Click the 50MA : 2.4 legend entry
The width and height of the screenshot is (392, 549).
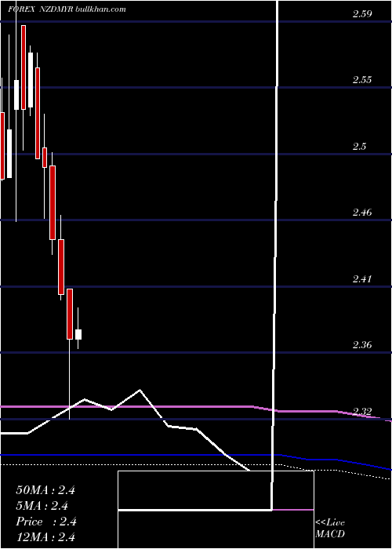(x=45, y=490)
